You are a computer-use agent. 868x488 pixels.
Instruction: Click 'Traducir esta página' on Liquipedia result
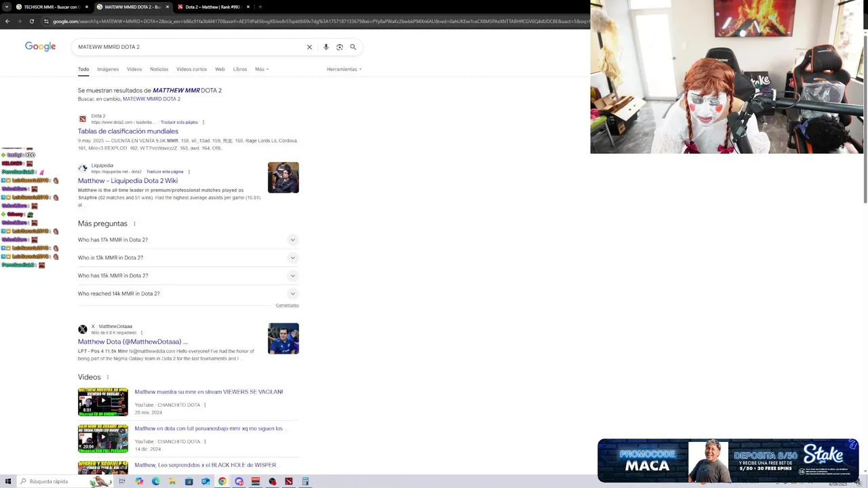[x=165, y=172]
